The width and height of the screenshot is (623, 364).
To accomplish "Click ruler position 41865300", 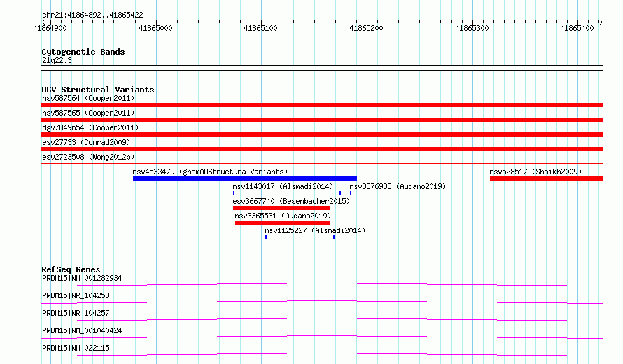I will point(472,28).
